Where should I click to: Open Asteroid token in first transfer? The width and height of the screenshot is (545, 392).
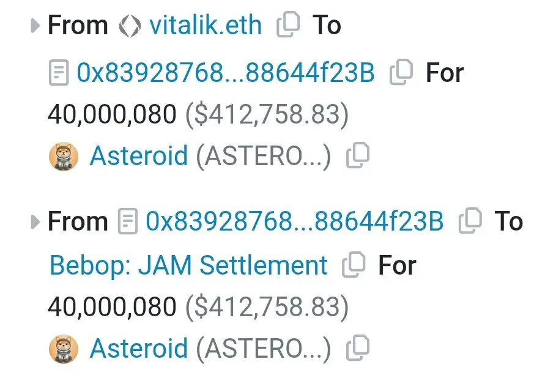coord(139,156)
